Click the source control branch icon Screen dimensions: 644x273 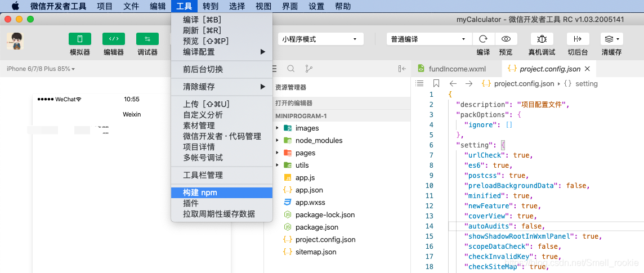308,69
